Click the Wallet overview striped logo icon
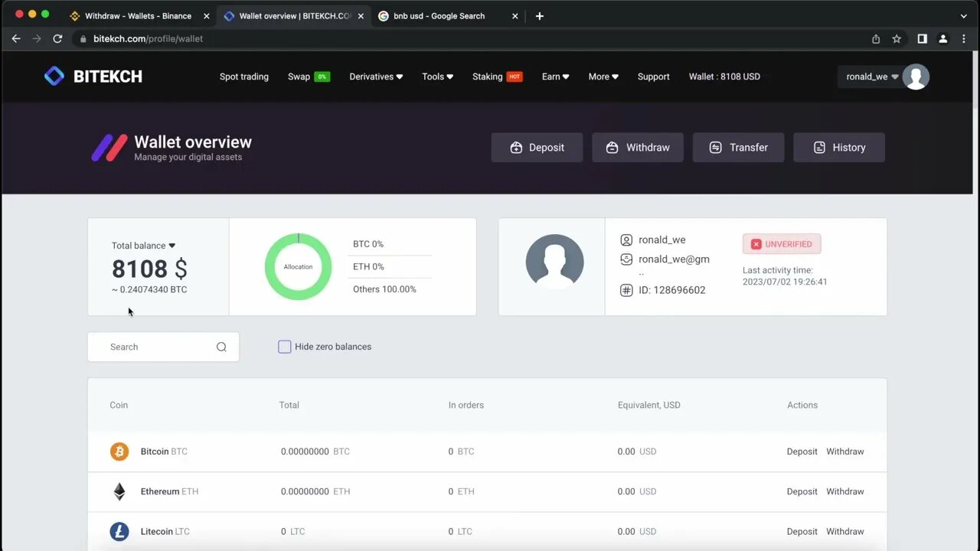 109,148
